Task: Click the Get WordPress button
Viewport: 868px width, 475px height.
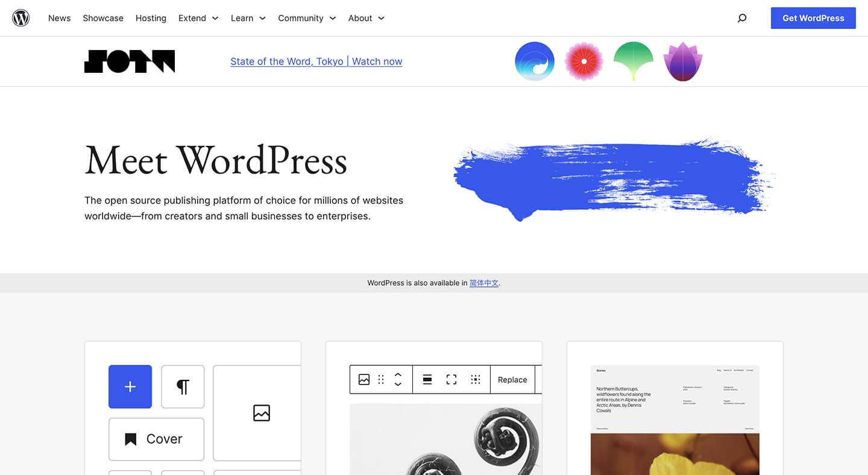Action: (x=813, y=18)
